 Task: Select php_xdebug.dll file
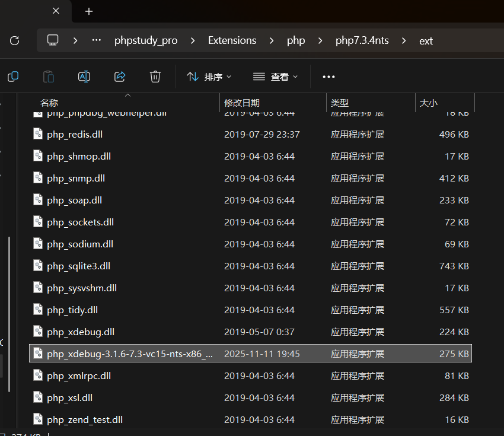click(250, 332)
